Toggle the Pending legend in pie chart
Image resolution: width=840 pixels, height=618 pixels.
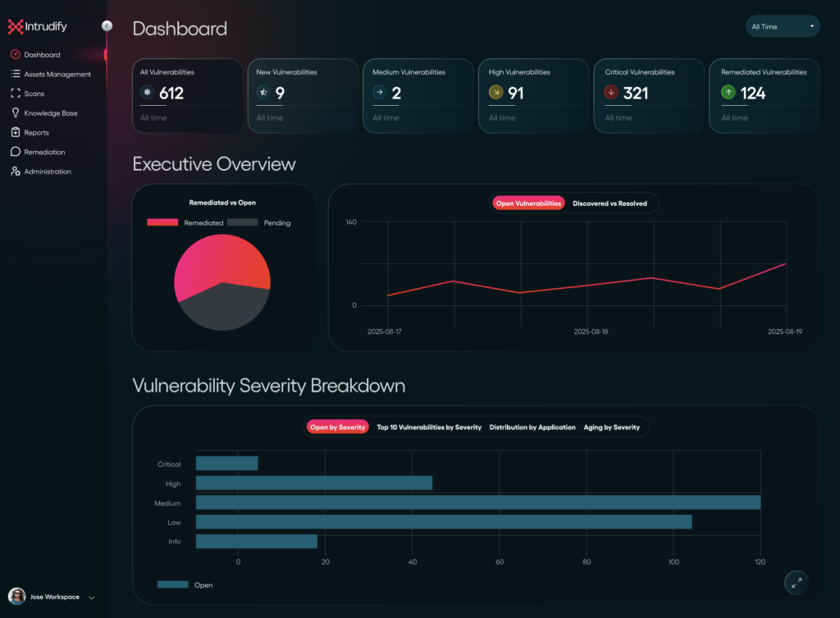[258, 222]
